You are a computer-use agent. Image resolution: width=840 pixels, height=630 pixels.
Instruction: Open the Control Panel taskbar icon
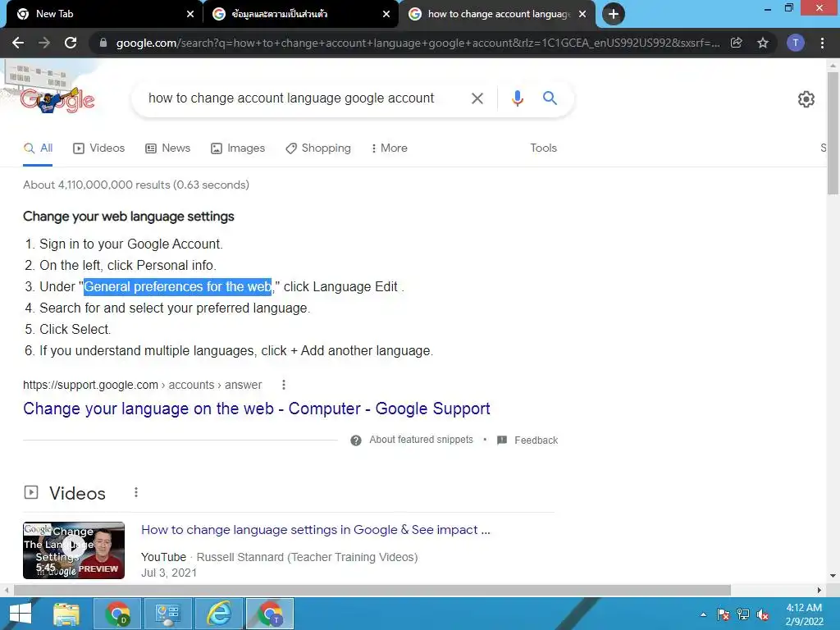(167, 614)
